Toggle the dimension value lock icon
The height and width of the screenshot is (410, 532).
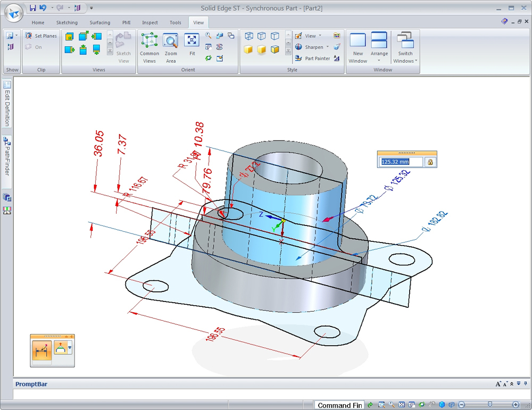pos(430,162)
